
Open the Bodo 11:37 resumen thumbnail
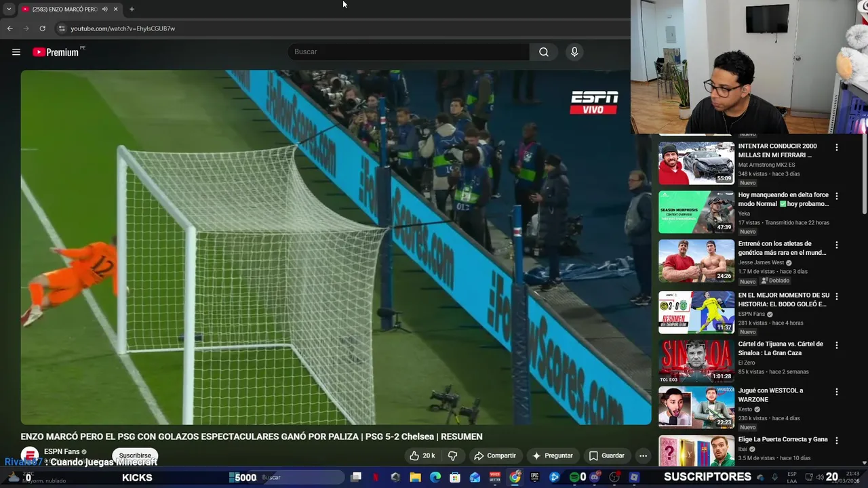(696, 312)
